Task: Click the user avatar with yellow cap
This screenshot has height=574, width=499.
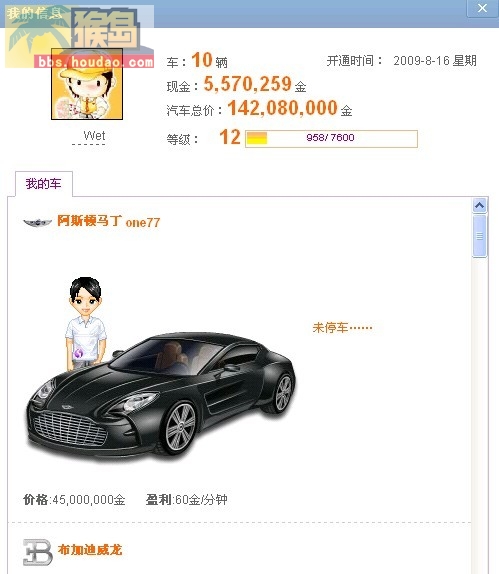Action: [x=87, y=84]
